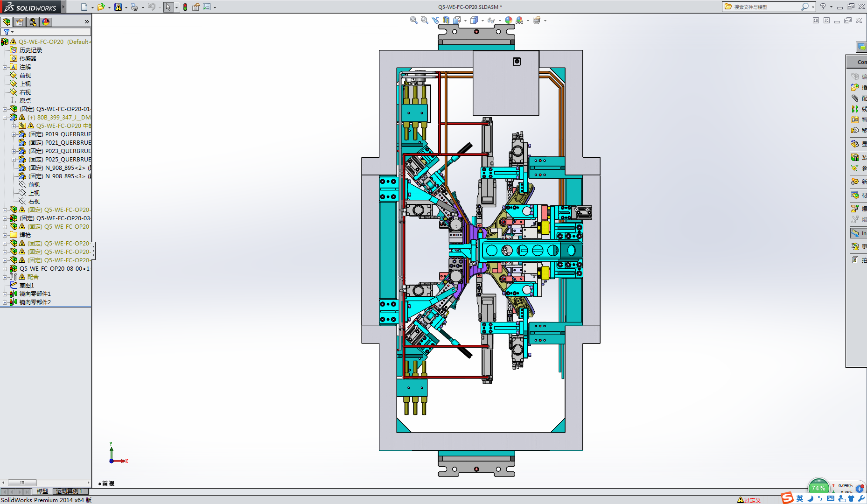This screenshot has height=504, width=867.
Task: Click the 过定义 over-defined status indicator
Action: tap(749, 500)
